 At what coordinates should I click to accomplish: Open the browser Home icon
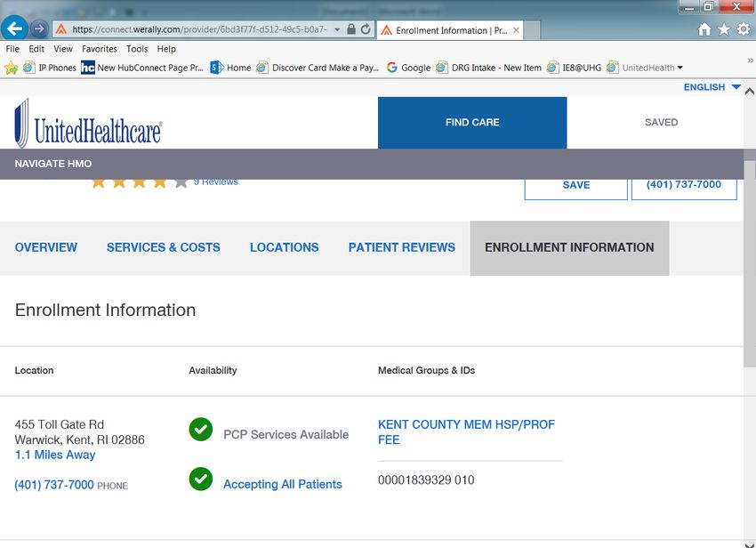[x=704, y=29]
